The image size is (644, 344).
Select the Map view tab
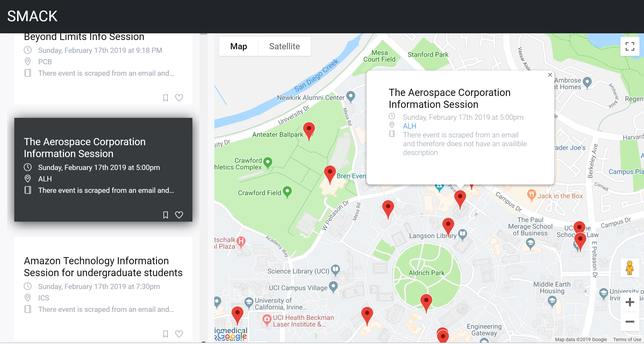click(238, 46)
